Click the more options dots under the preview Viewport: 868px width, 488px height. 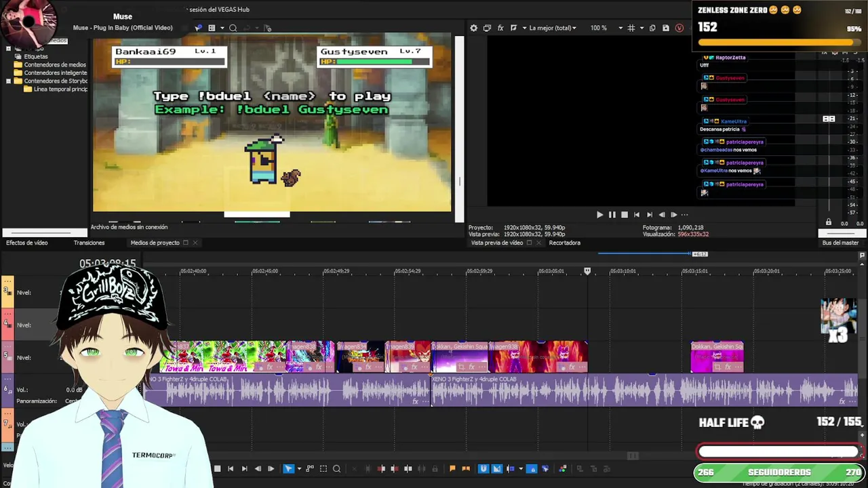684,215
